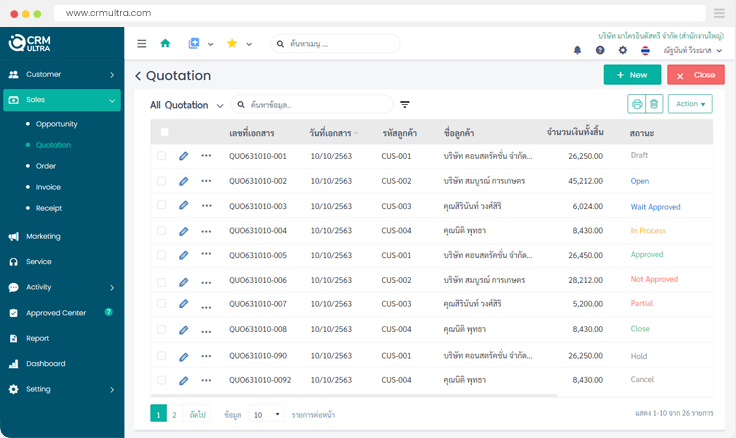Toggle the select-all checkbox in table header
The image size is (736, 438).
164,132
